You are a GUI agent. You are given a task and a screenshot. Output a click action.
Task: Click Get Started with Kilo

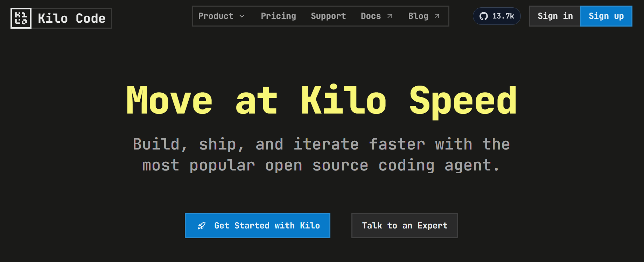pos(267,226)
